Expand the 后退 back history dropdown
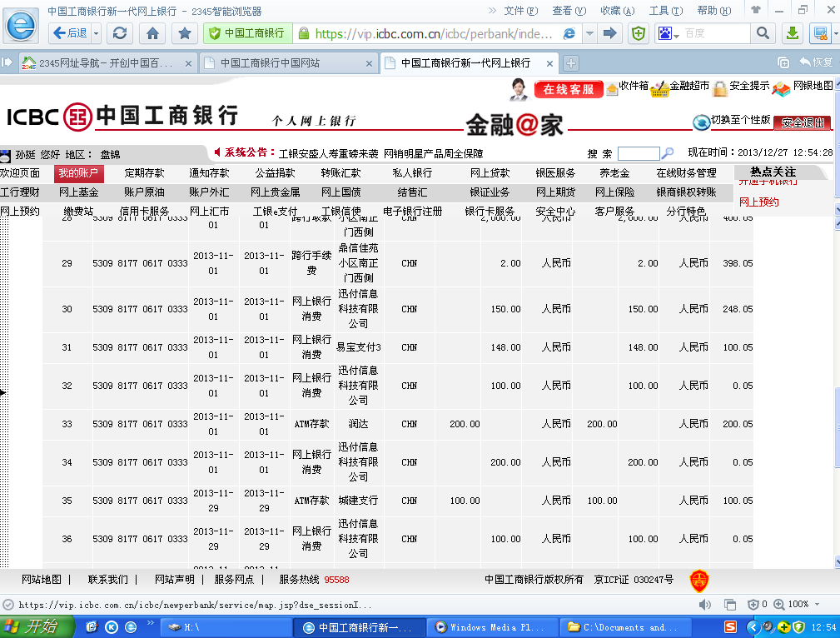 pyautogui.click(x=97, y=33)
